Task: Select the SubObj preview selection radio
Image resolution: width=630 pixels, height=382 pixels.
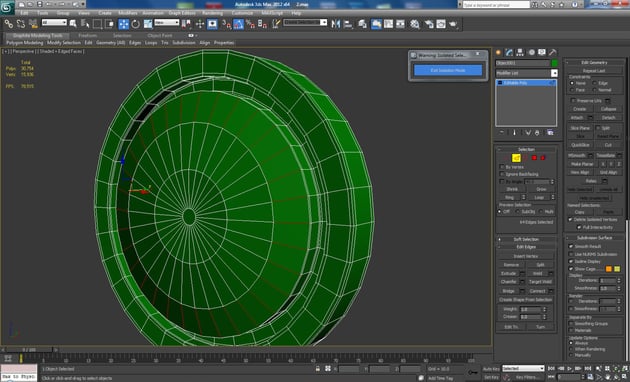Action: click(x=518, y=211)
